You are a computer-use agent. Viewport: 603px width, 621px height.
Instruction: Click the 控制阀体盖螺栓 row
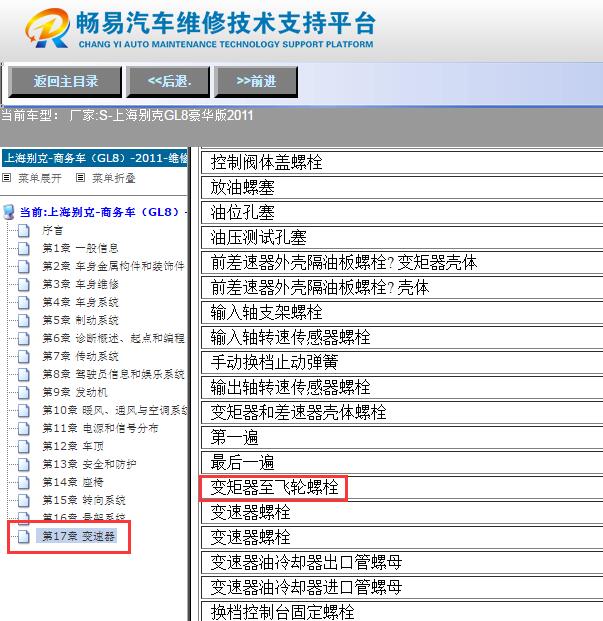pos(402,162)
